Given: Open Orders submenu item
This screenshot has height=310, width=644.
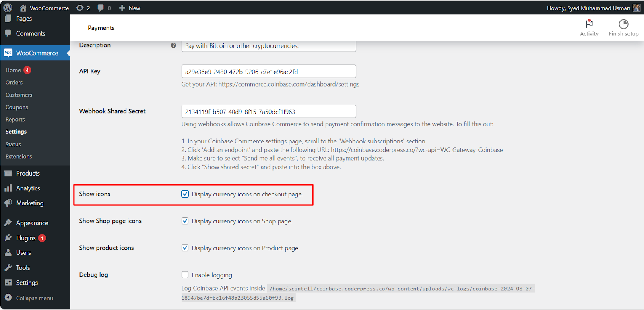Looking at the screenshot, I should click(14, 82).
